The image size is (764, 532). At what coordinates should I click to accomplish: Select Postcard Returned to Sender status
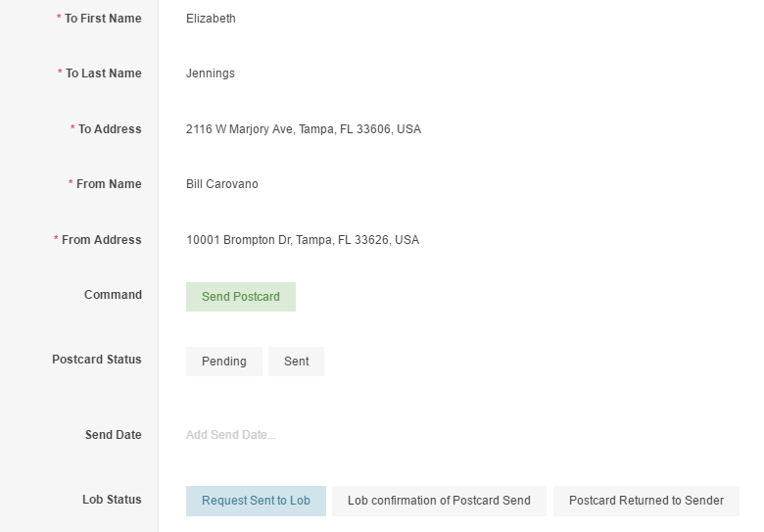pos(646,501)
